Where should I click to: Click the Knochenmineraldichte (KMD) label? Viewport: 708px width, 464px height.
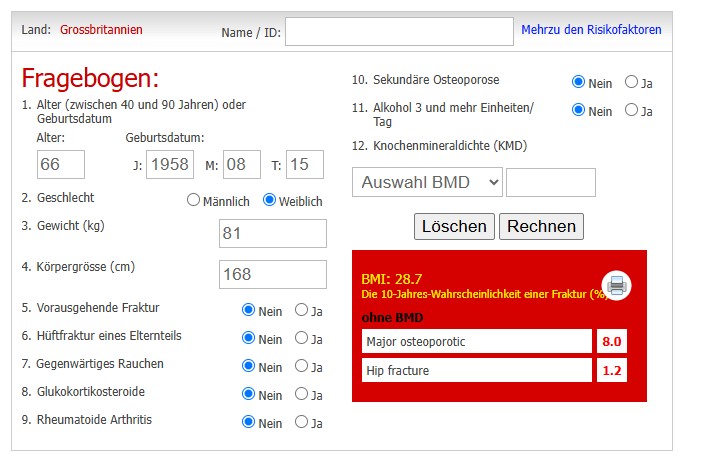pyautogui.click(x=450, y=146)
